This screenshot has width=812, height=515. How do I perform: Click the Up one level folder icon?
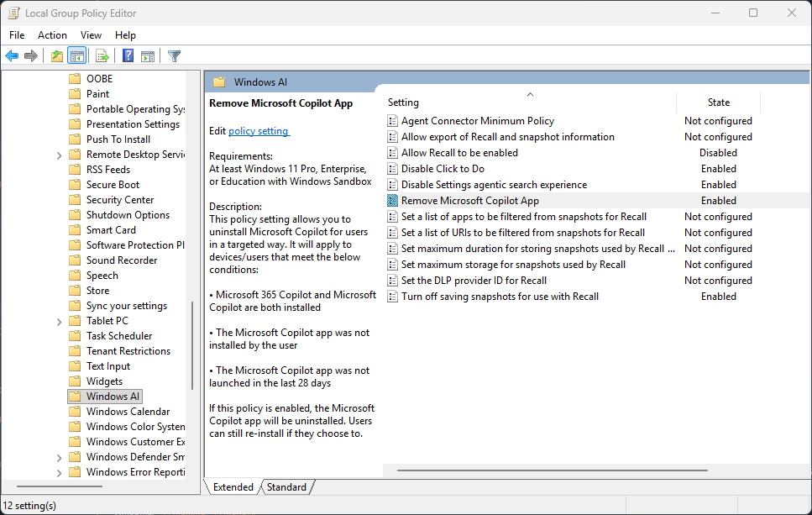[x=57, y=56]
